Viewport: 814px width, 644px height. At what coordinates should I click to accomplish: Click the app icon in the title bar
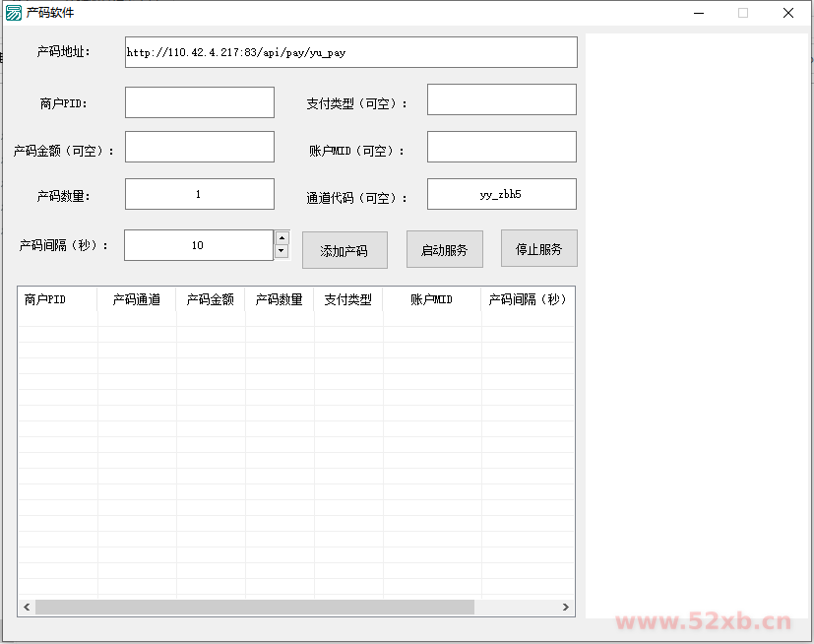pos(14,13)
